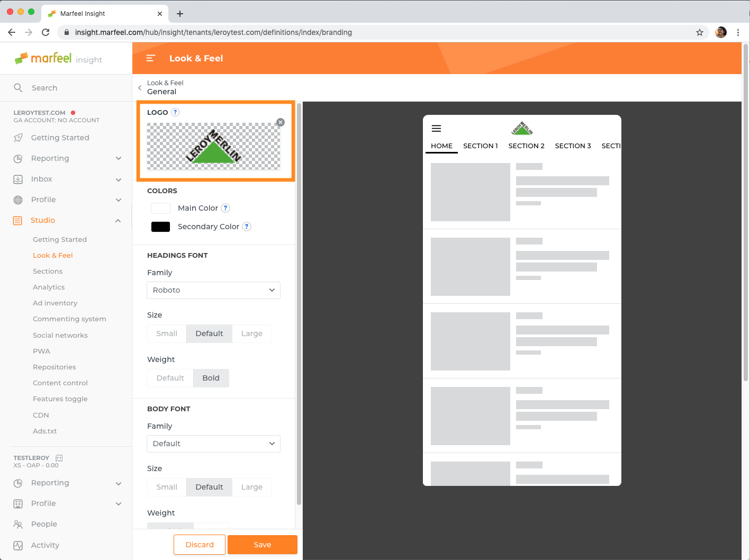Click the Studio icon in the sidebar
Screen dimensions: 750x560
pos(17,220)
